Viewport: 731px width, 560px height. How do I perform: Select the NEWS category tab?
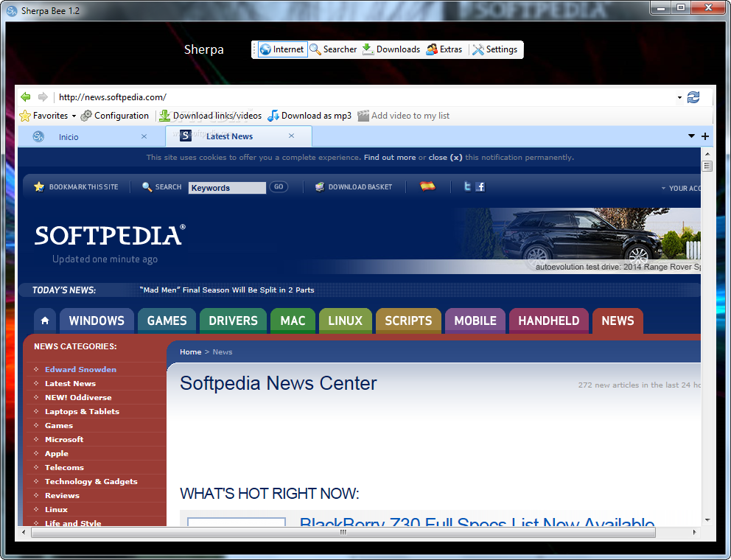click(x=618, y=321)
